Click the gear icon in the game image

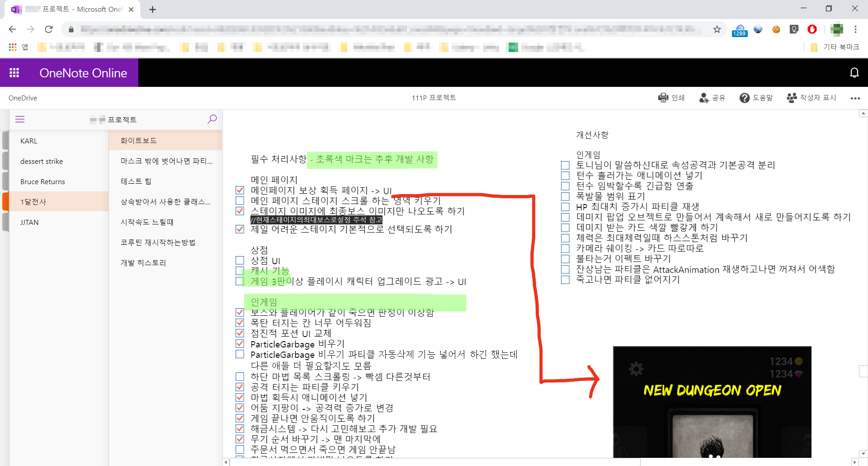point(636,369)
